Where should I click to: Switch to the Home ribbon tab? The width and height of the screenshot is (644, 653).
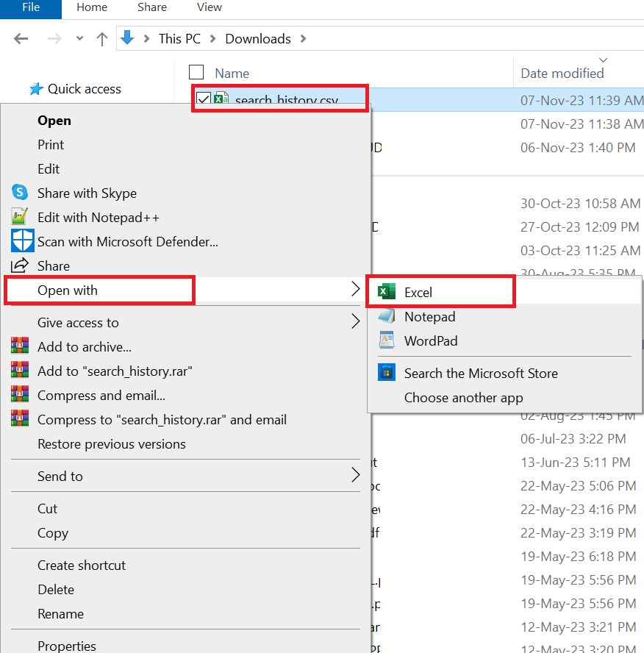[x=92, y=7]
